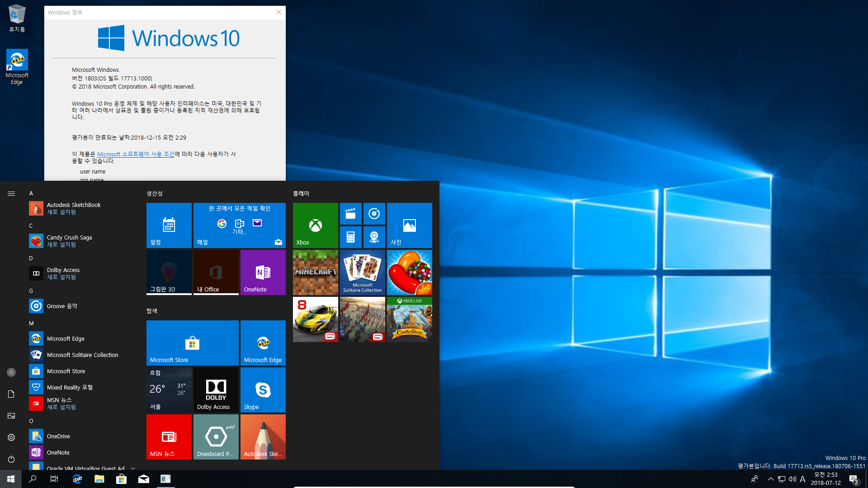Open the Movies & TV small tile
The image size is (868, 488).
(351, 214)
